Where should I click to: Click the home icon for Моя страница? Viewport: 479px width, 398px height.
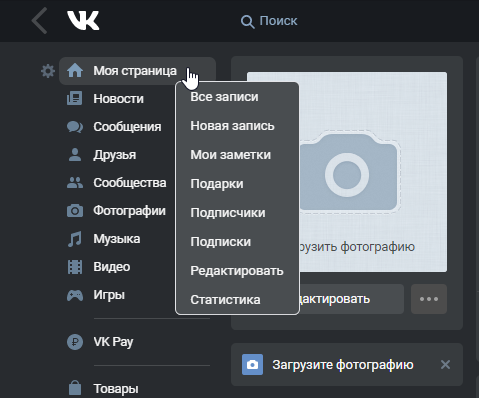75,70
